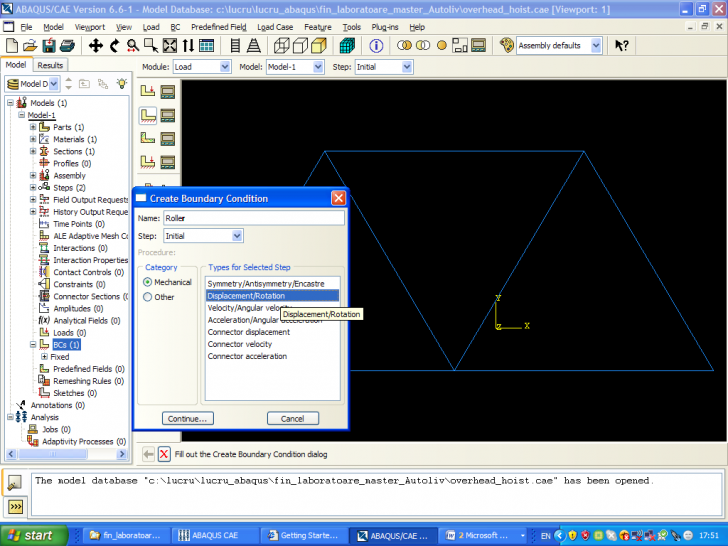Expand the Materials tree node
Screen dimensions: 728x546
click(33, 139)
